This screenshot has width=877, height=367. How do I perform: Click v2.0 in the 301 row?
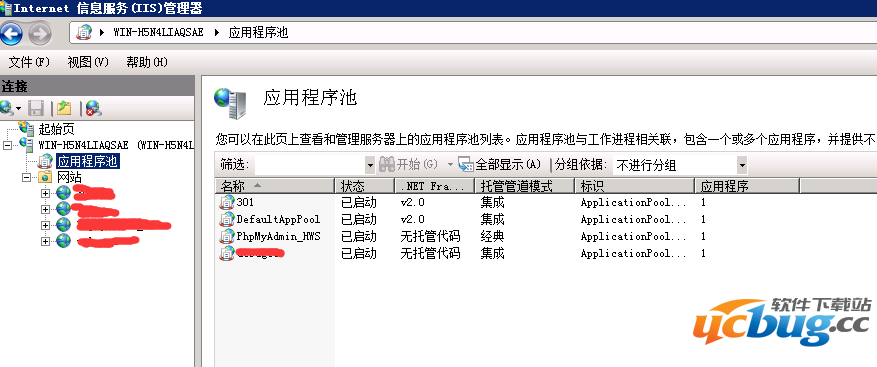(413, 203)
